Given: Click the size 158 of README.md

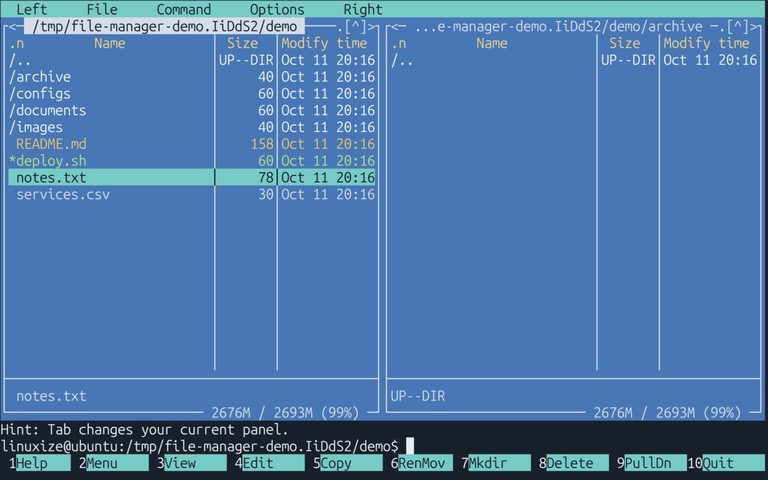Looking at the screenshot, I should (x=262, y=144).
